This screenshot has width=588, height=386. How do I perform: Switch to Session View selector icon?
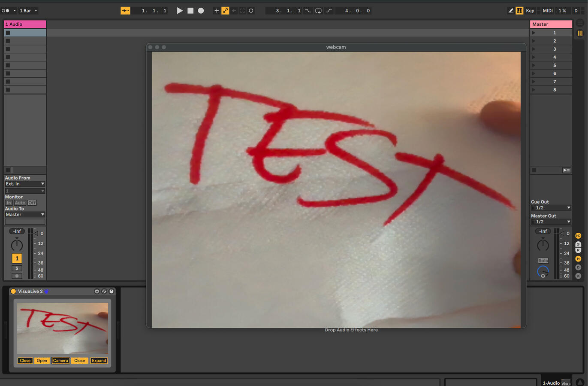point(580,33)
